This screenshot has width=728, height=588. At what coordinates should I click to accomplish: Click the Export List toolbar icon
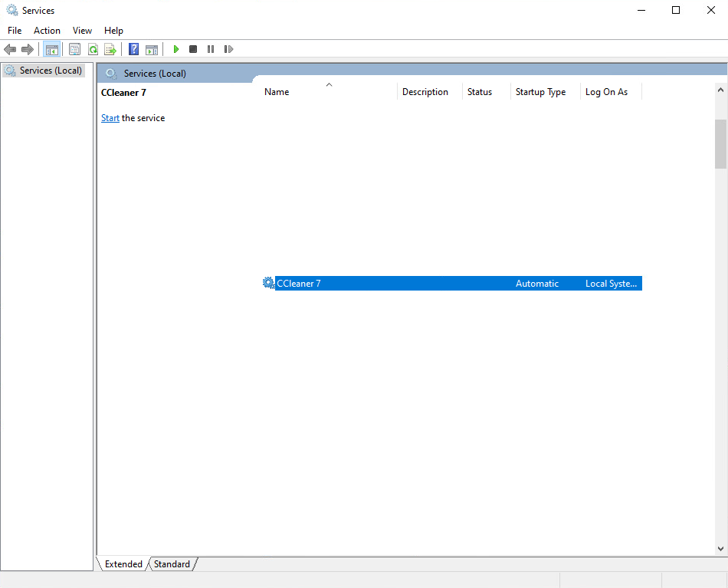(x=110, y=49)
